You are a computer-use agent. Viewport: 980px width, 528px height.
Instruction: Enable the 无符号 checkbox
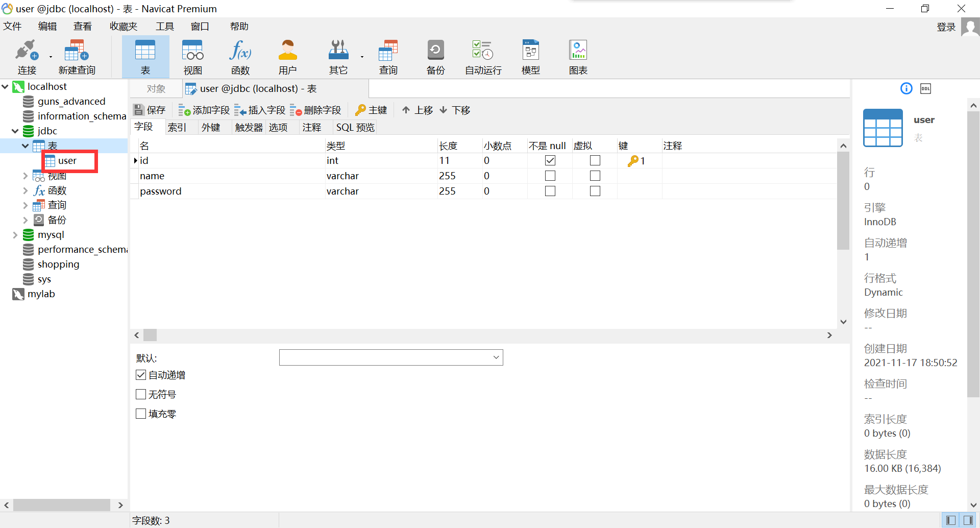(141, 394)
